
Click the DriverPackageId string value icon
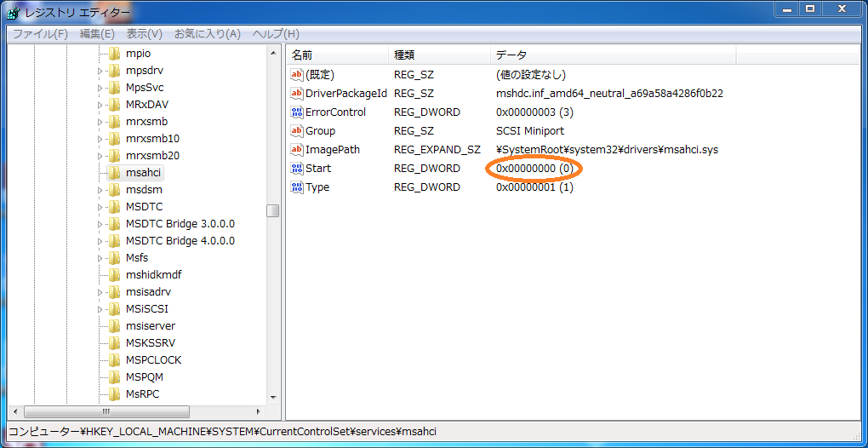pyautogui.click(x=297, y=93)
